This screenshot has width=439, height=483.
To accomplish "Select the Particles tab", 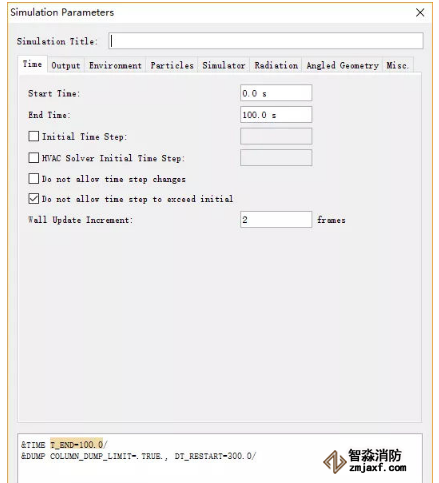I will [172, 65].
